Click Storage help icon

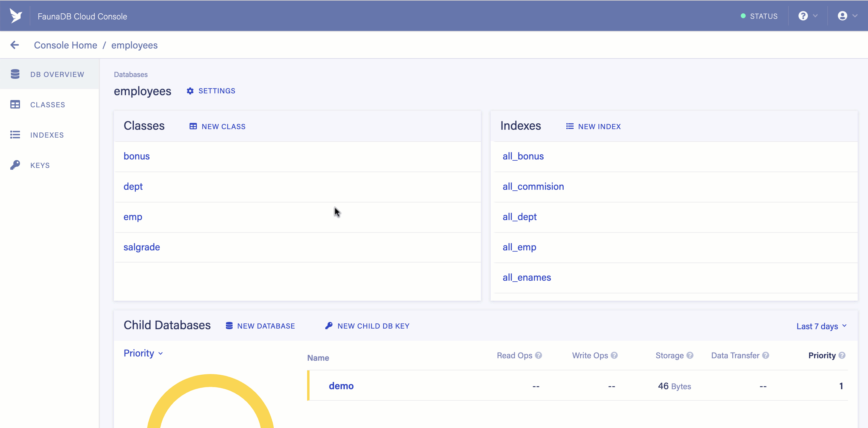click(x=690, y=355)
